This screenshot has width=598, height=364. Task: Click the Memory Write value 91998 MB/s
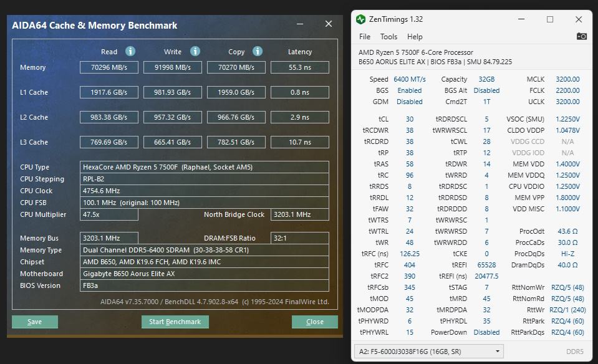point(172,67)
